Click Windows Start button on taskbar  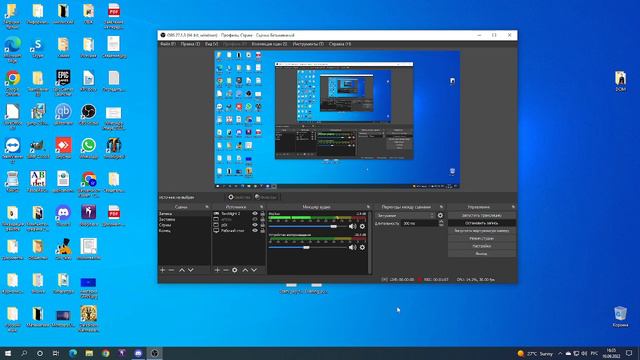(8, 353)
